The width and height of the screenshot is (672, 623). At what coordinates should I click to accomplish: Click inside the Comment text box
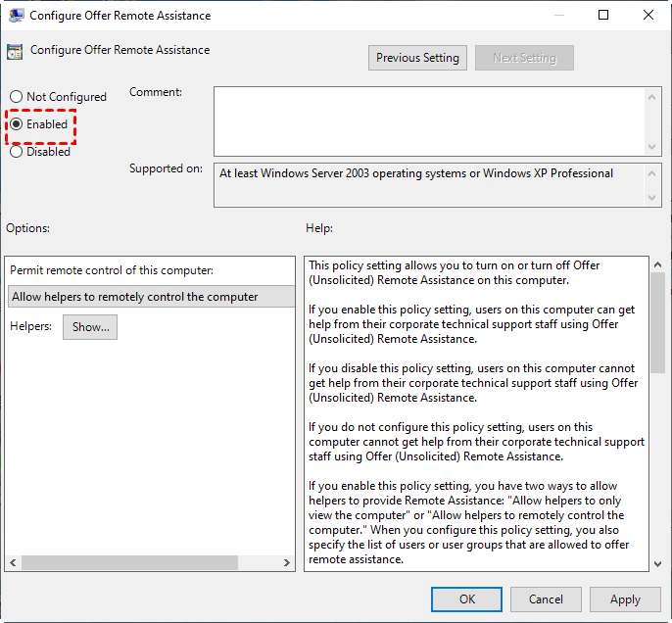429,120
